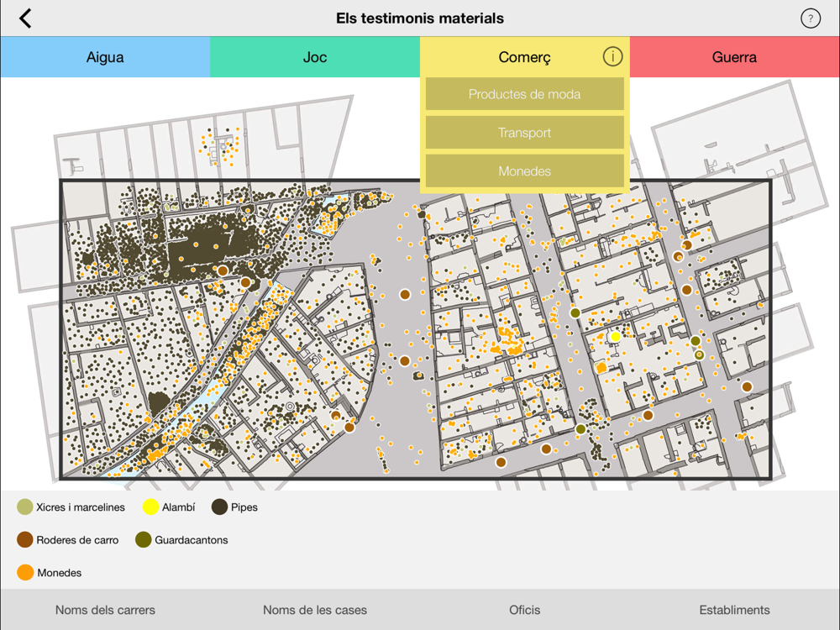Click the dark Pipes legend dot
Screen dimensions: 840x630
pyautogui.click(x=219, y=507)
